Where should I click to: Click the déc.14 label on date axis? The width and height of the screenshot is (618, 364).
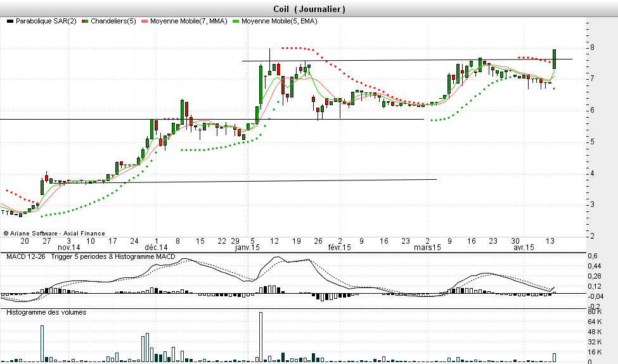click(x=155, y=248)
